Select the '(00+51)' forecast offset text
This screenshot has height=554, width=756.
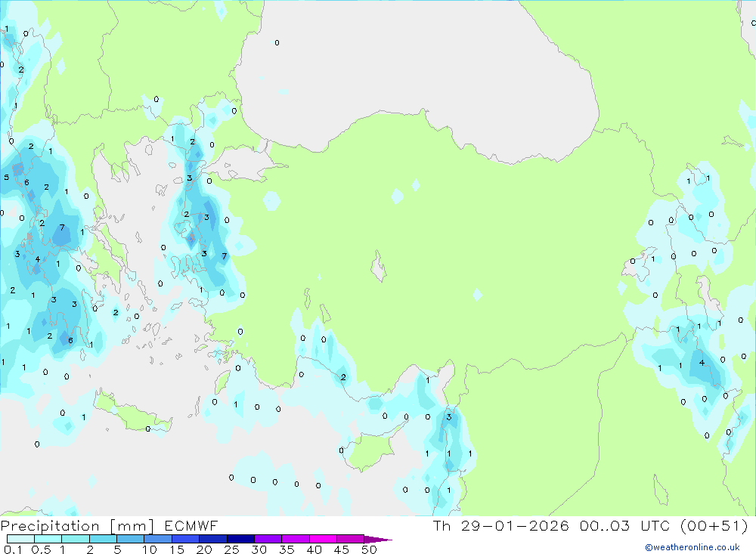click(714, 525)
